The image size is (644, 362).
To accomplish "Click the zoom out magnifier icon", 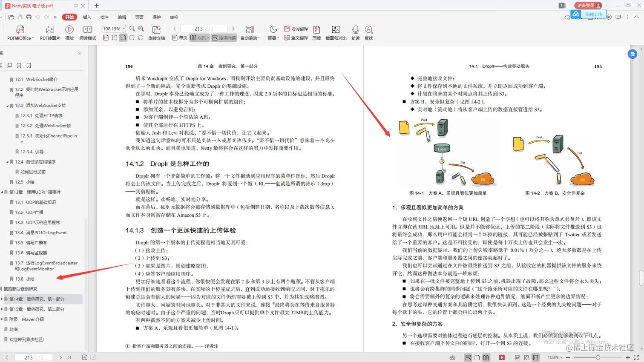I will coord(132,29).
